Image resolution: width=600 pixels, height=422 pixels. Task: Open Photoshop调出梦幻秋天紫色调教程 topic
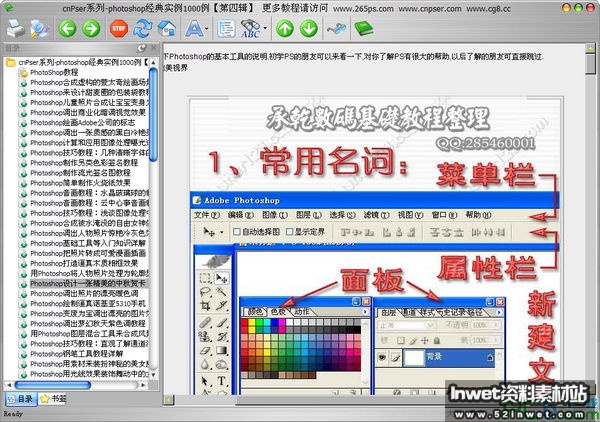(x=88, y=324)
